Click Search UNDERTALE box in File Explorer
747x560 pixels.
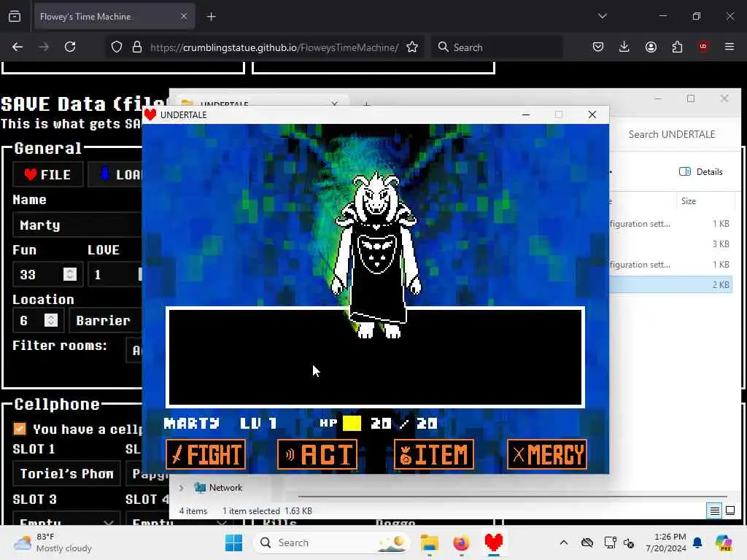pos(672,134)
